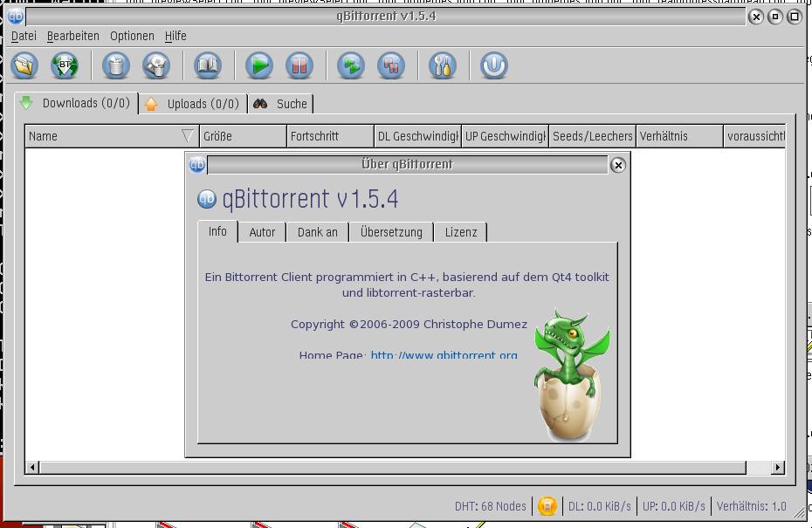The height and width of the screenshot is (528, 812).
Task: Open the qbittorrent.org home page link
Action: click(x=444, y=355)
